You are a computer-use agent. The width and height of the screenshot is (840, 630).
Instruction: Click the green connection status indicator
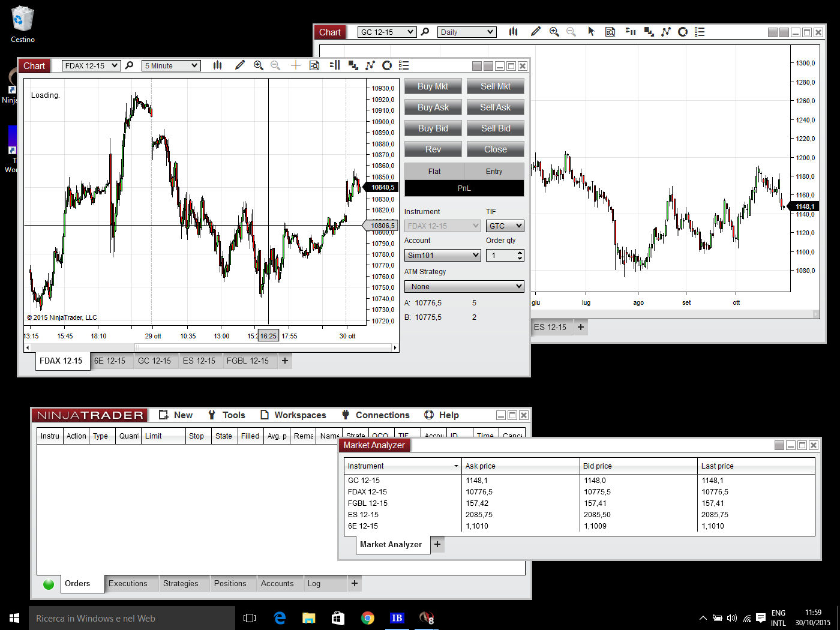pyautogui.click(x=49, y=584)
